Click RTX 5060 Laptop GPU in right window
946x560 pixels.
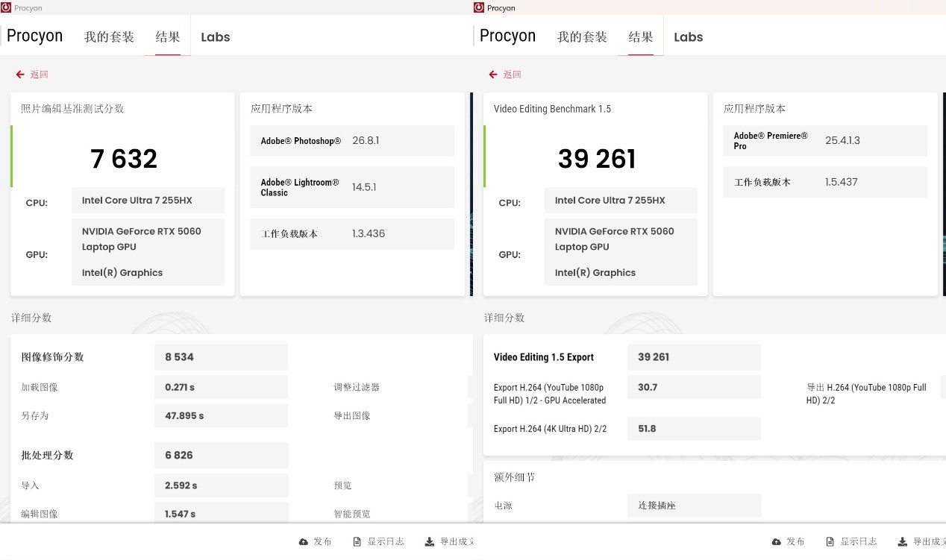click(x=615, y=239)
